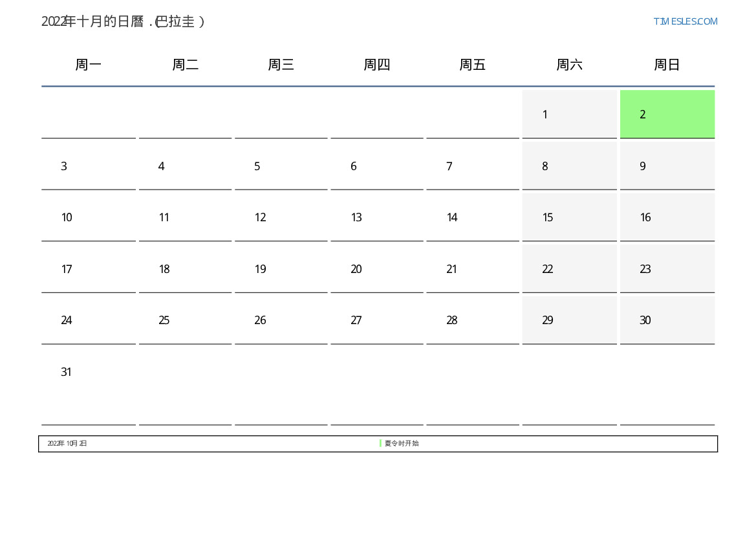The width and height of the screenshot is (756, 535).
Task: Click the 周五 column header
Action: tap(472, 65)
